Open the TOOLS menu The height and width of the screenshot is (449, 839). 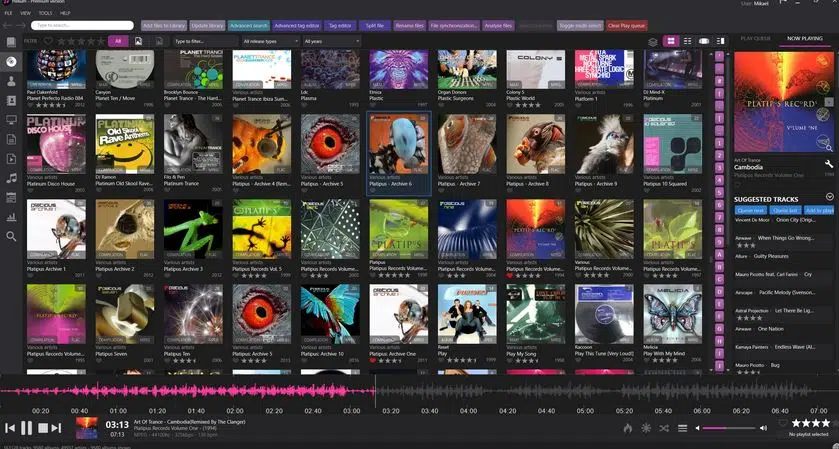[45, 12]
